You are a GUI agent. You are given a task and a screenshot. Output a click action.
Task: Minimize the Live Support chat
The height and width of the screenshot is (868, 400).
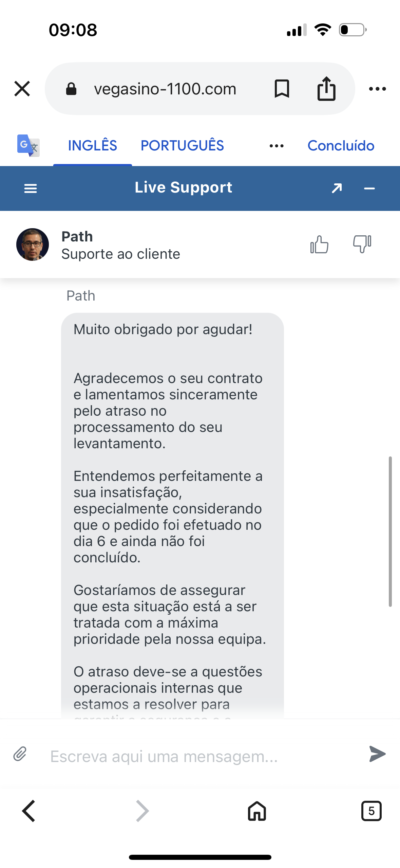[369, 188]
